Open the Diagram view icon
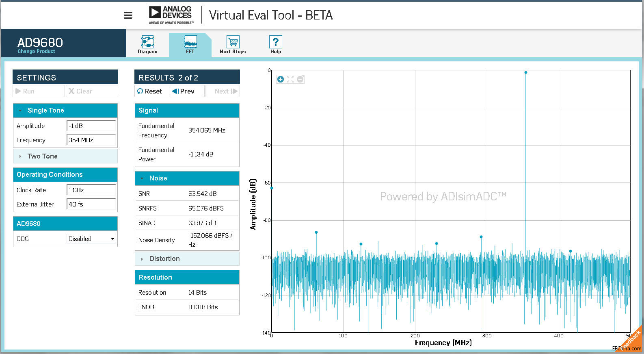The image size is (644, 354). (x=147, y=42)
